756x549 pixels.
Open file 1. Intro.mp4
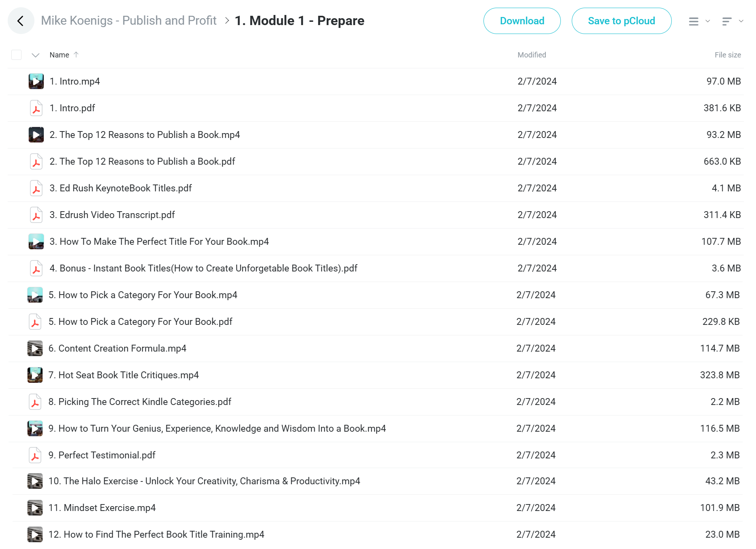pyautogui.click(x=75, y=81)
